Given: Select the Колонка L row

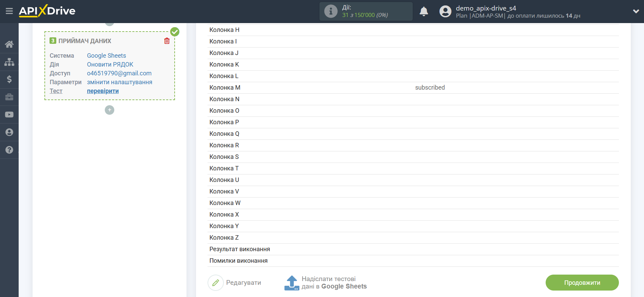Looking at the screenshot, I should point(413,76).
